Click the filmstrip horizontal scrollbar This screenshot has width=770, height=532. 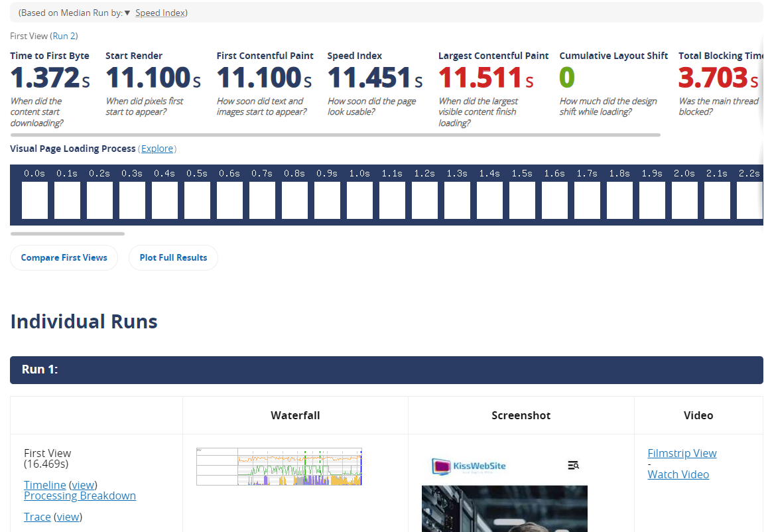click(x=67, y=233)
